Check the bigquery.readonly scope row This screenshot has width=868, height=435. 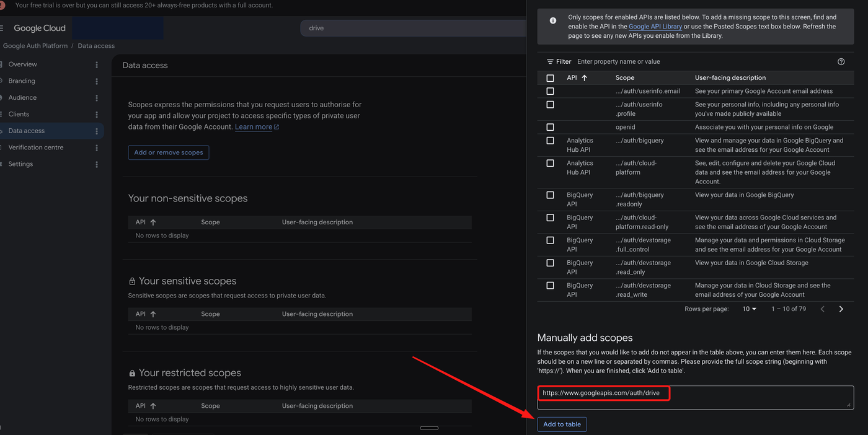(550, 195)
